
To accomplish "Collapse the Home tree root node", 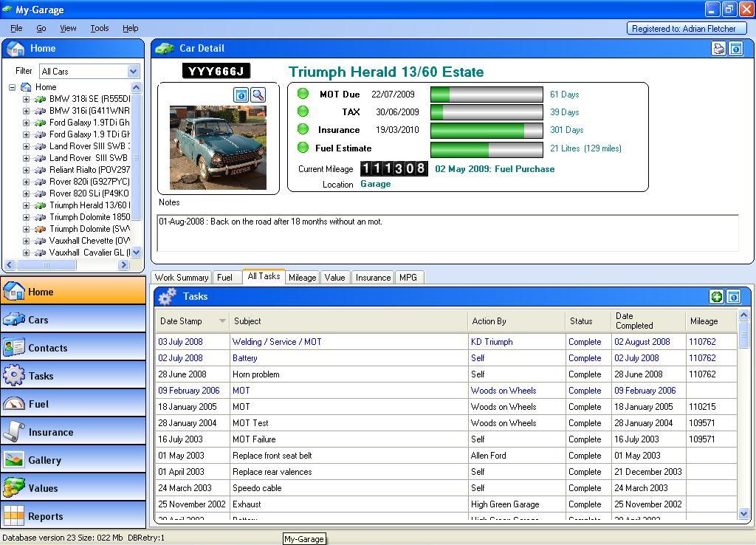I will [13, 87].
